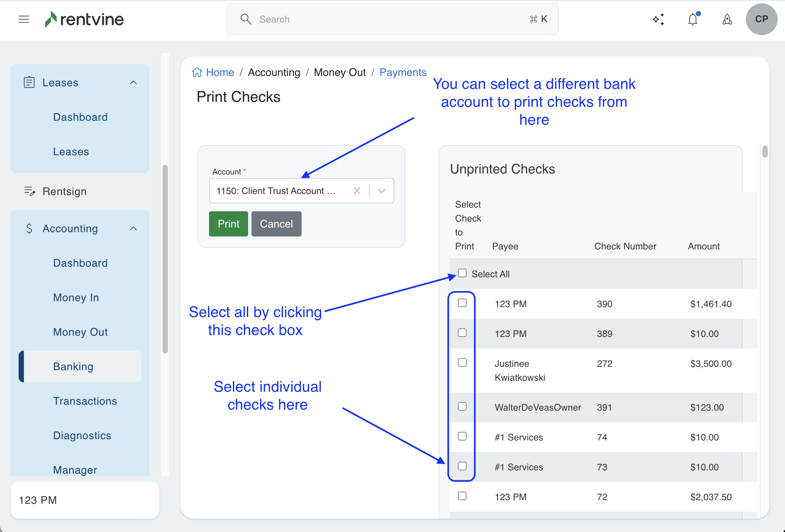
Task: Open the Account dropdown arrow
Action: (x=381, y=191)
